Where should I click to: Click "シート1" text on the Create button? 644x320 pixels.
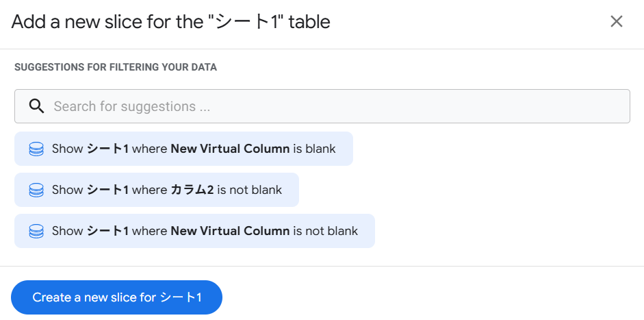pyautogui.click(x=181, y=297)
